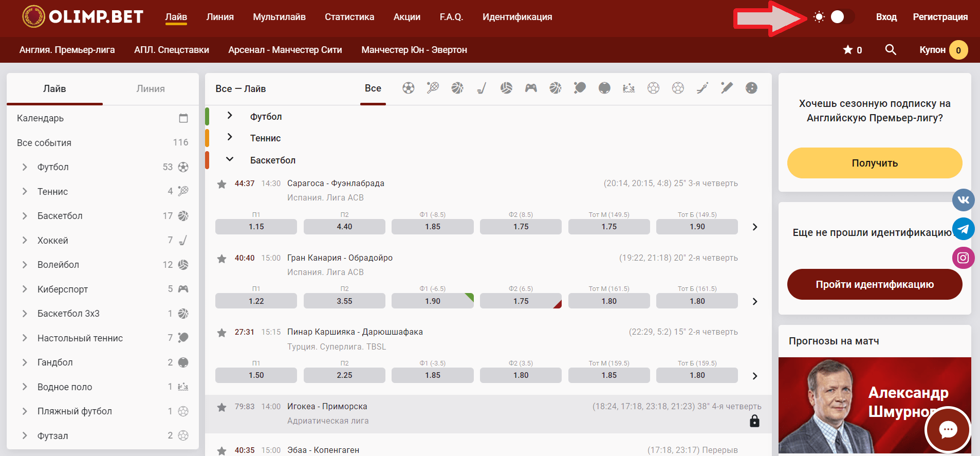The height and width of the screenshot is (456, 980).
Task: Open the live chat bubble
Action: click(x=948, y=429)
